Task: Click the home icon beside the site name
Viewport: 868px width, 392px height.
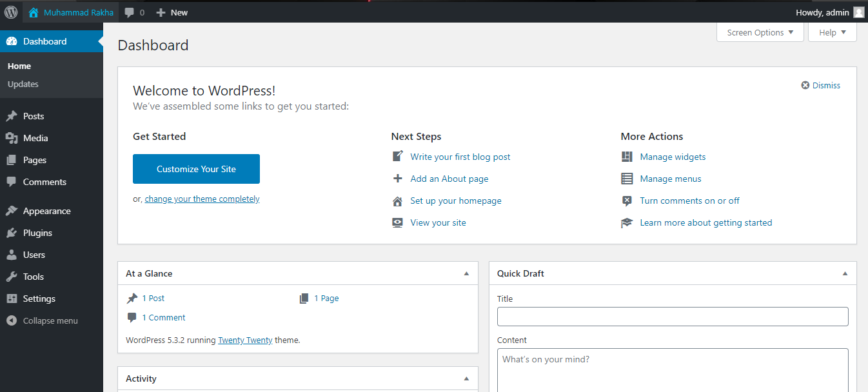Action: [34, 12]
